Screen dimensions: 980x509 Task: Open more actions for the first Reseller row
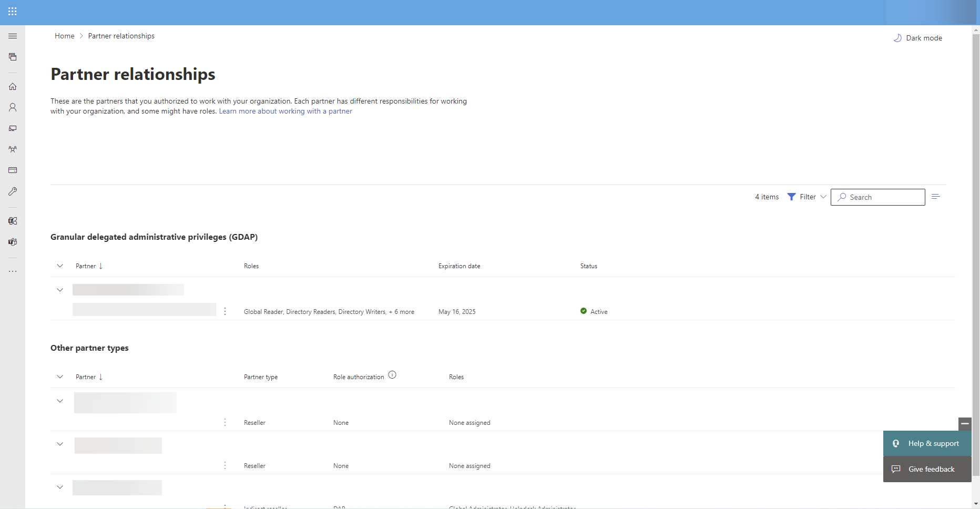click(225, 422)
